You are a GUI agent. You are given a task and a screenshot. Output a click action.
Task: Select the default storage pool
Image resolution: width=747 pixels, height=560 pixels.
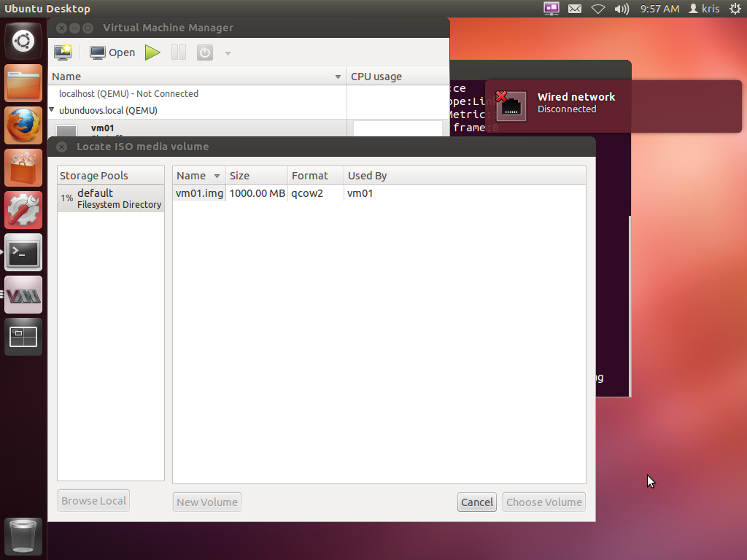(x=111, y=198)
